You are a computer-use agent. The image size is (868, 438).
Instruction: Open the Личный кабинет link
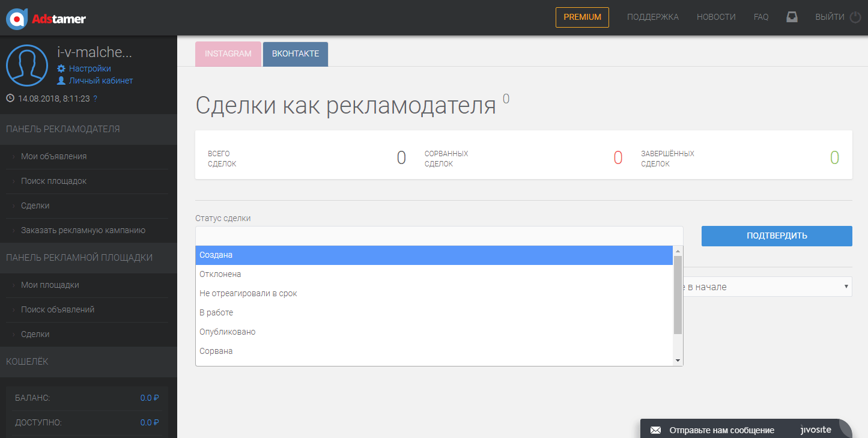click(x=101, y=81)
